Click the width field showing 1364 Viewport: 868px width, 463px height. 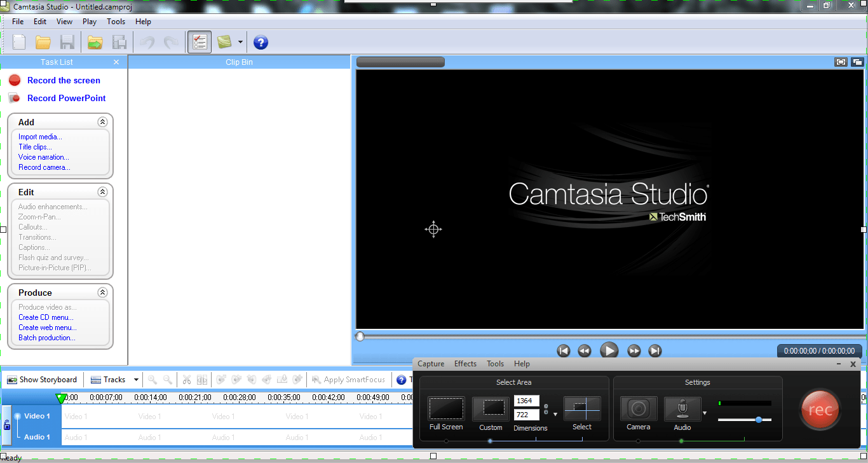click(x=527, y=401)
